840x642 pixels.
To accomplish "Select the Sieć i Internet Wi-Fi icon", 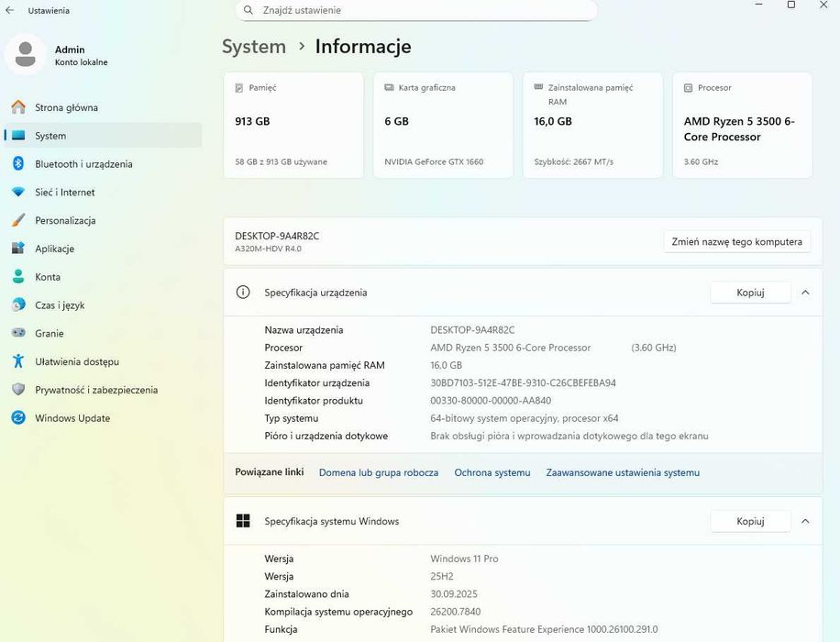I will [x=17, y=193].
